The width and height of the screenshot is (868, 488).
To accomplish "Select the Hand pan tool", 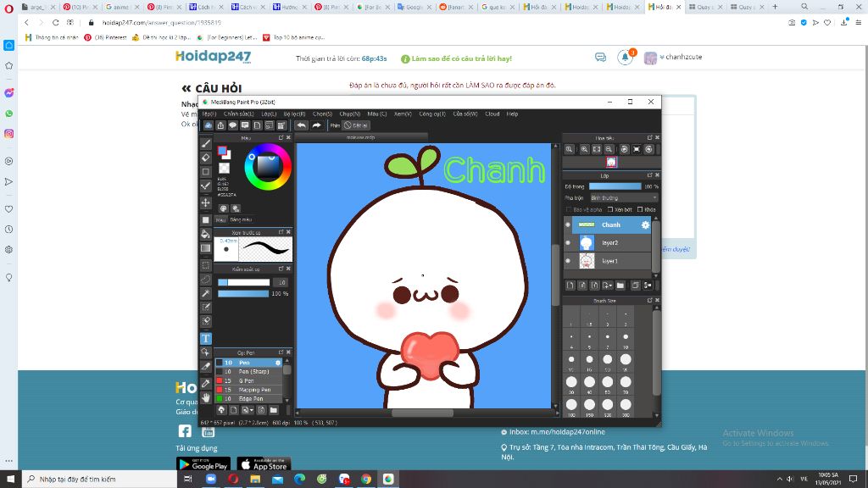I will [205, 398].
